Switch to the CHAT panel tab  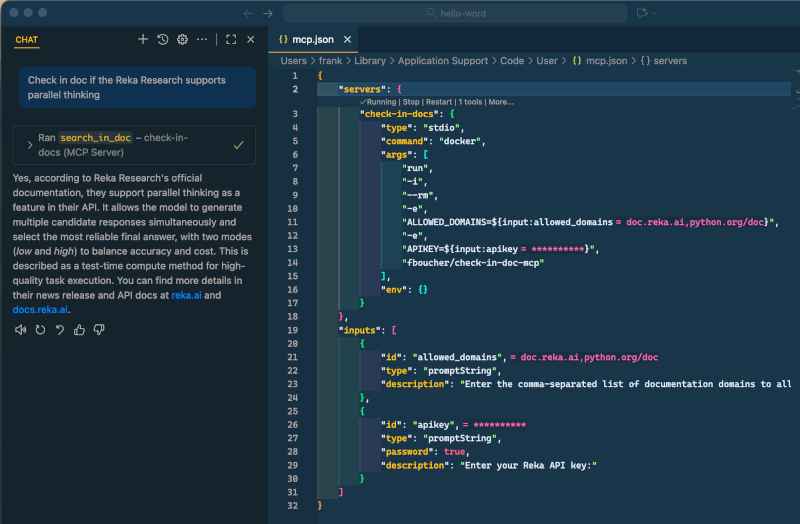click(27, 39)
